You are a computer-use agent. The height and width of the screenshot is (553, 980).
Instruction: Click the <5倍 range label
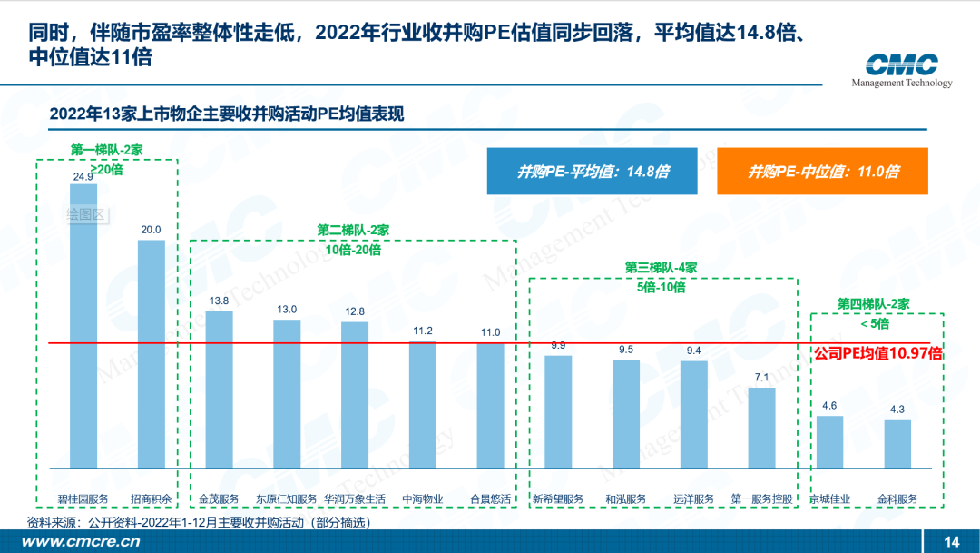coord(875,324)
